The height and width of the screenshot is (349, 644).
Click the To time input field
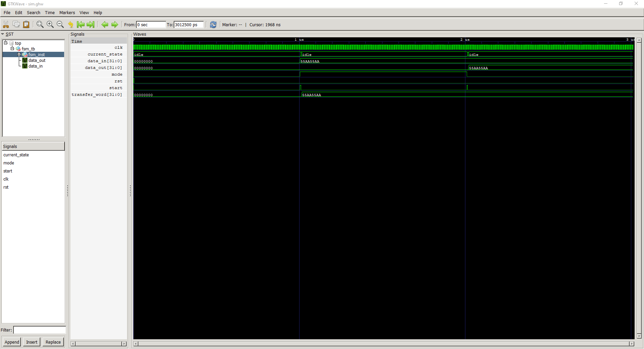(189, 25)
